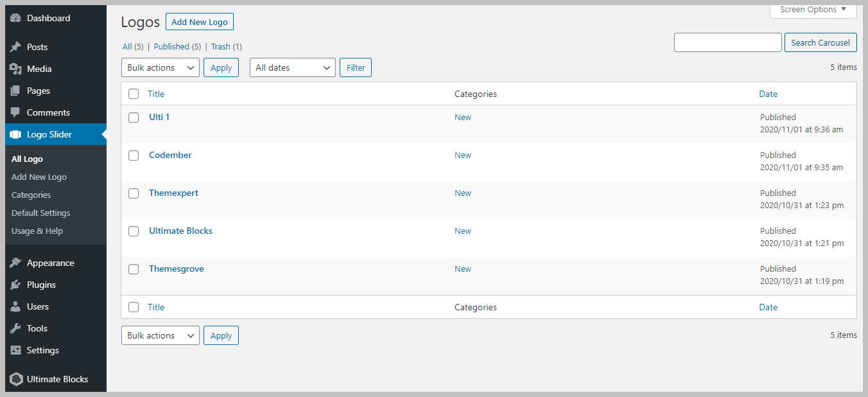The image size is (868, 397).
Task: Click the Logo Slider carousel icon
Action: click(x=16, y=134)
